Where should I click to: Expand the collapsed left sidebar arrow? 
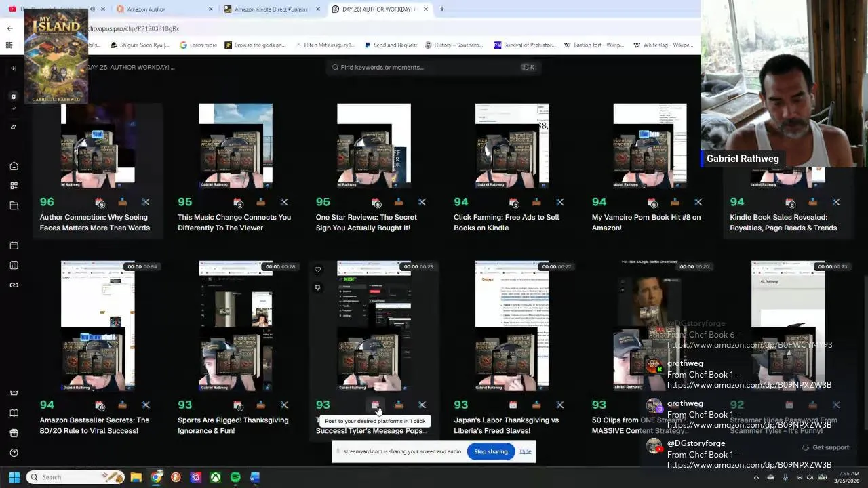coord(14,68)
